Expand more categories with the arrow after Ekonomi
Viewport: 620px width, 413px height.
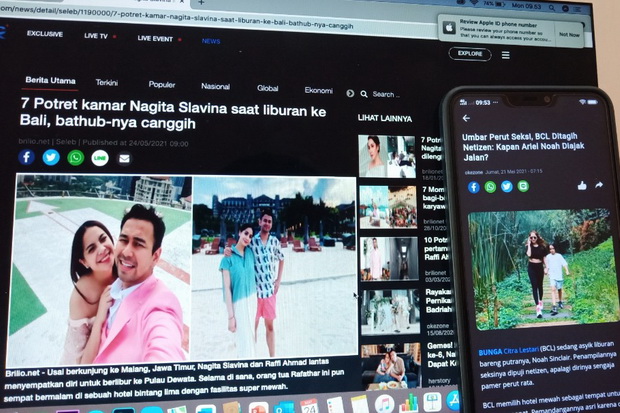pyautogui.click(x=350, y=93)
